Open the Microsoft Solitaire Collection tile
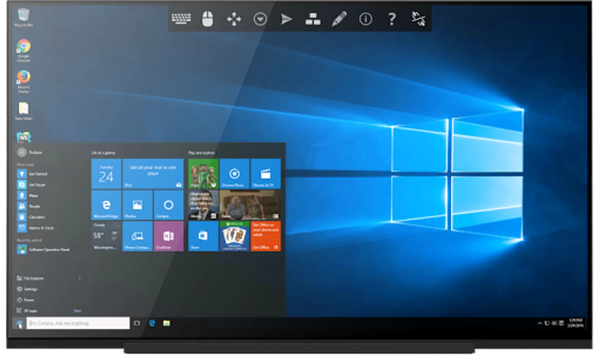 [x=235, y=236]
